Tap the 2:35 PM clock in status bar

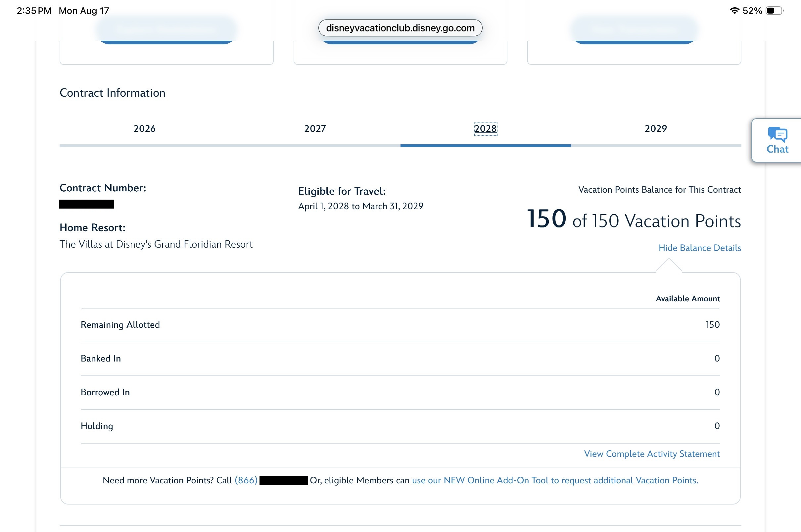click(x=34, y=11)
